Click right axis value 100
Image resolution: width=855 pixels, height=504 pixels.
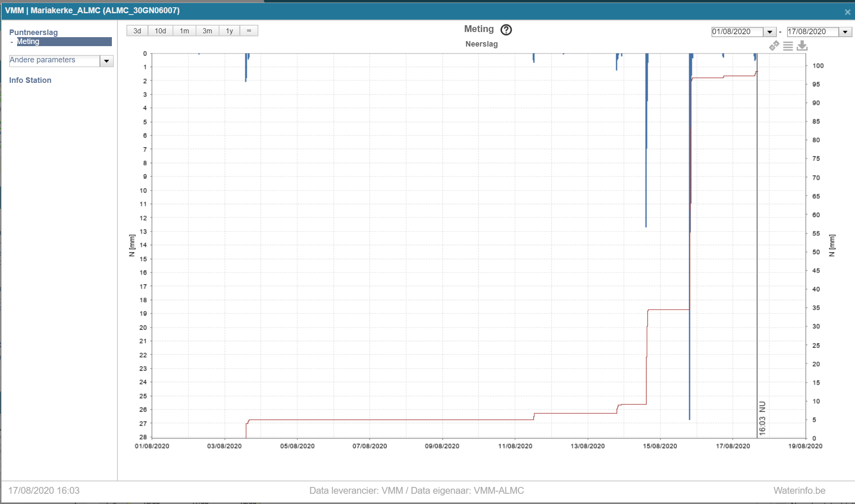point(818,66)
